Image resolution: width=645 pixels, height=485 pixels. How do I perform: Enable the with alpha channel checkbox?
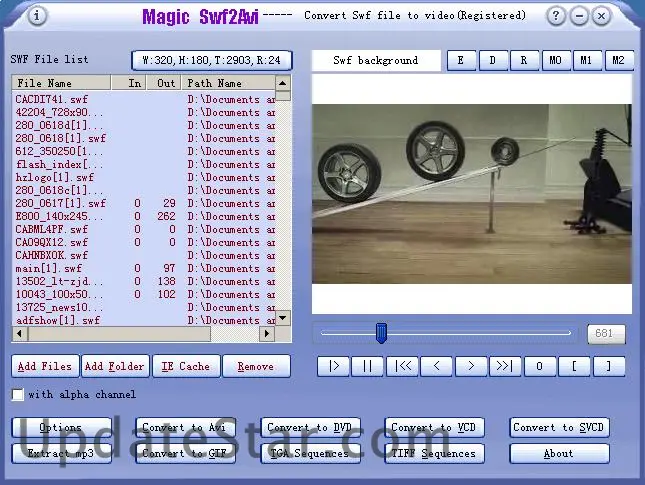(18, 394)
